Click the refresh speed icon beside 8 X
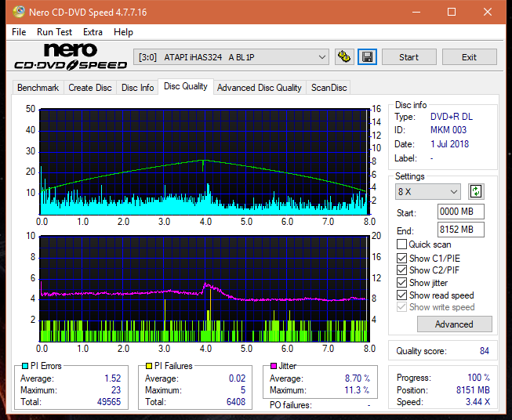This screenshot has height=420, width=512. pos(475,191)
